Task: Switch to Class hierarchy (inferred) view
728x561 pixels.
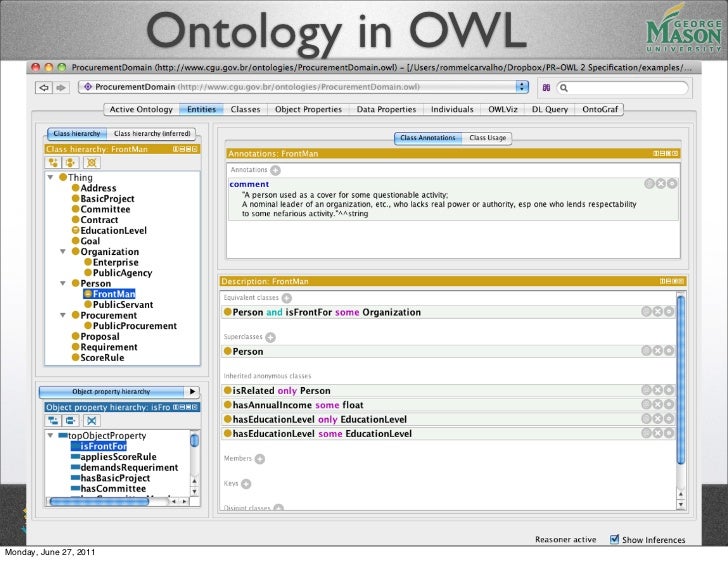Action: pos(152,133)
